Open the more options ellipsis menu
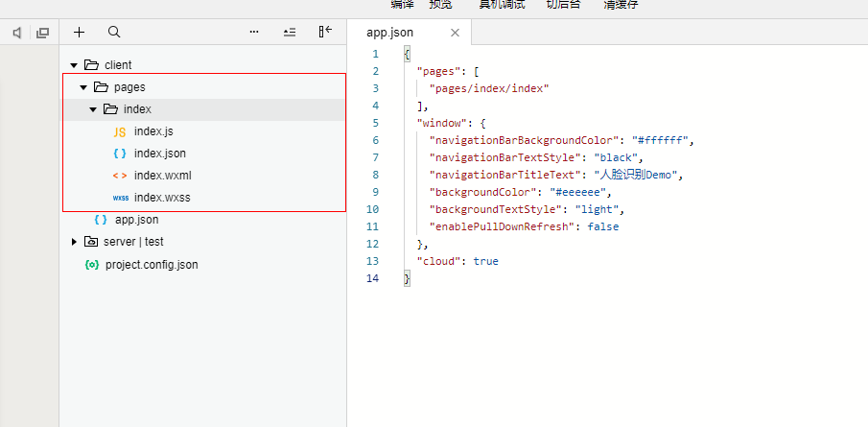This screenshot has width=868, height=427. pos(254,32)
